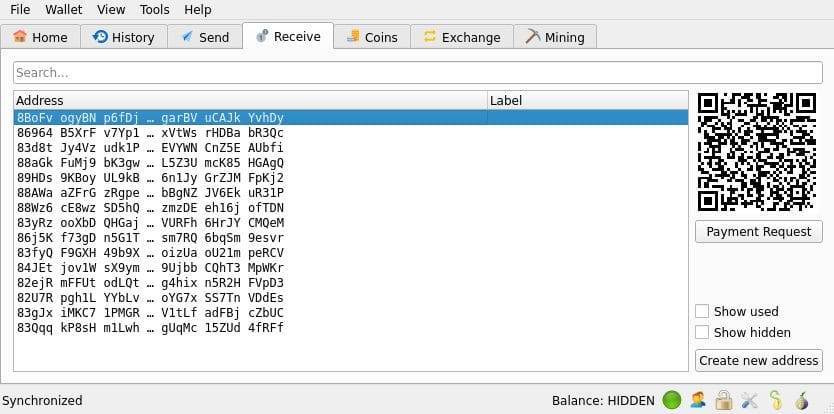
Task: Click Create new address button
Action: click(759, 360)
